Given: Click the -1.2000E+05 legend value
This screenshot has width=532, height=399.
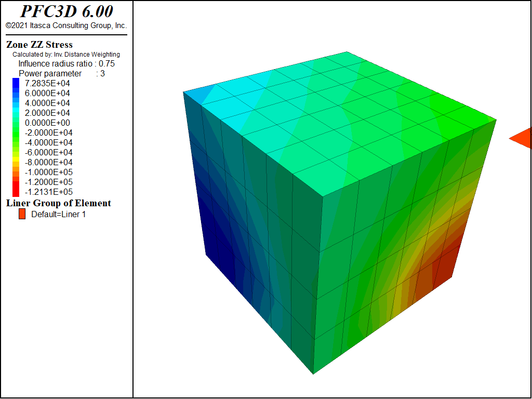Looking at the screenshot, I should point(48,182).
